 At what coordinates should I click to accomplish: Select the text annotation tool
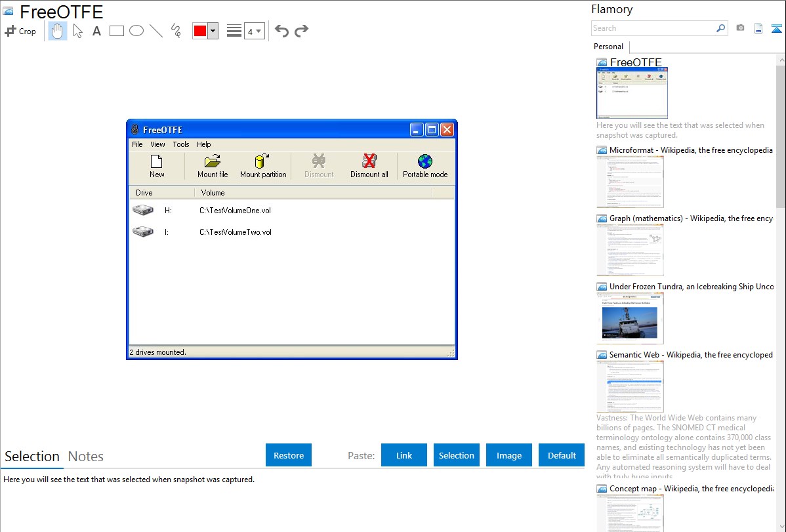pyautogui.click(x=96, y=31)
